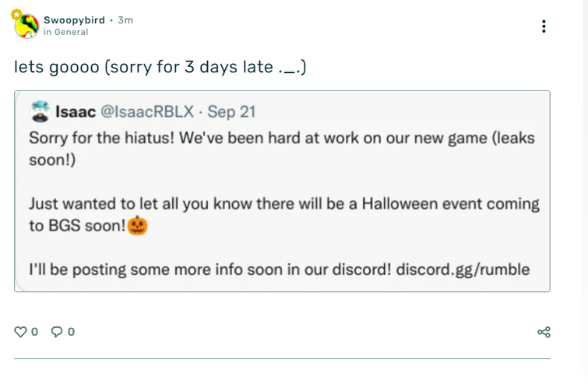Click Isaac's small avatar in the tweet
This screenshot has height=384, width=588.
40,111
